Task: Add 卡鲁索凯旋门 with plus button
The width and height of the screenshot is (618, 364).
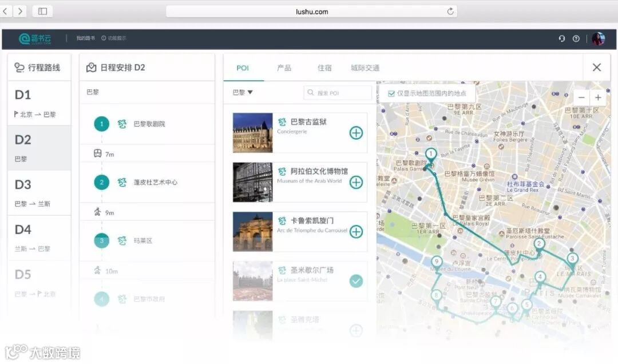Action: coord(356,231)
